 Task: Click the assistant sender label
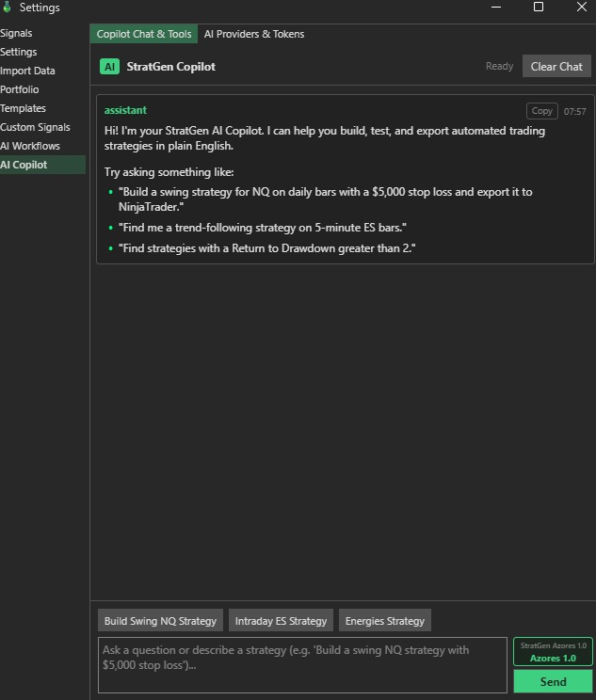coord(125,110)
